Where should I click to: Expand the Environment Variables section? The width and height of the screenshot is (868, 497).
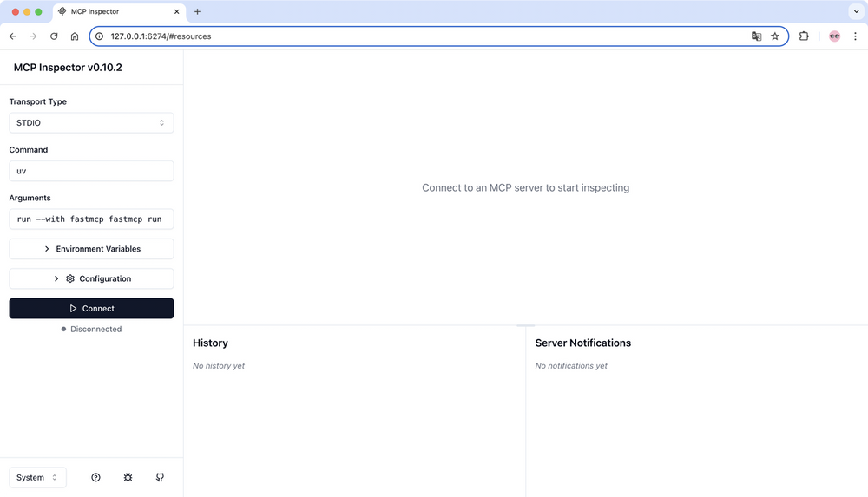coord(91,249)
